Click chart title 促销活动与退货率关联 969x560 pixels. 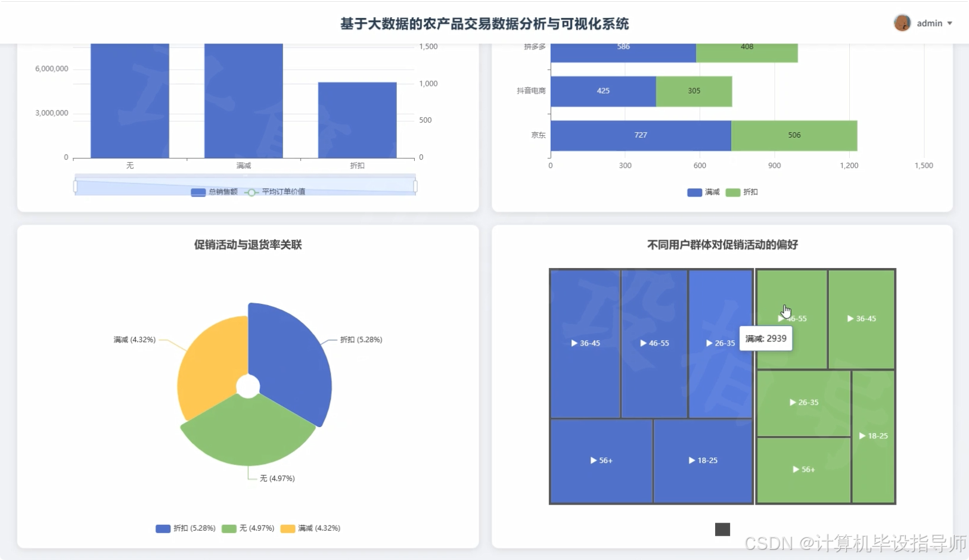[x=248, y=245]
